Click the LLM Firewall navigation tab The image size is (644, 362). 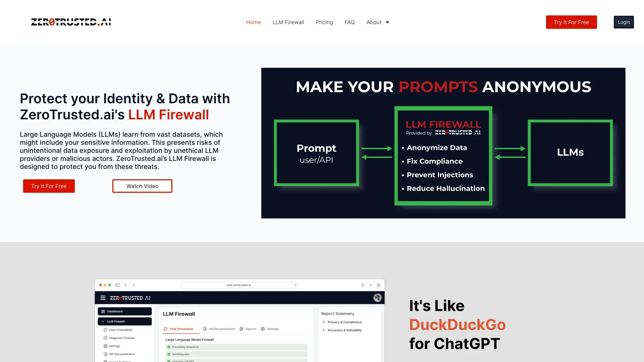288,22
